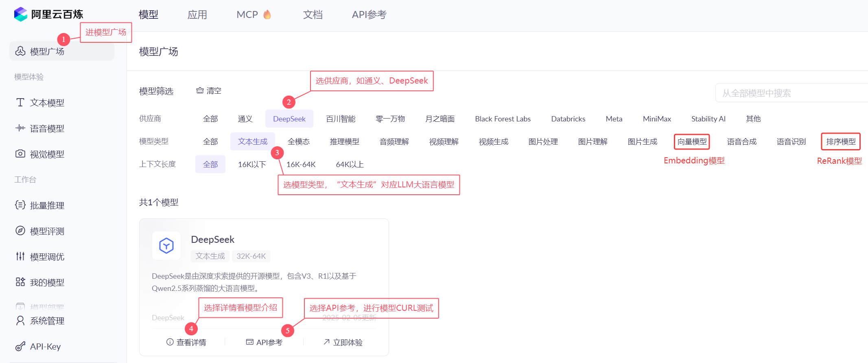The image size is (868, 363).
Task: Select model type 向量模型
Action: pyautogui.click(x=692, y=141)
